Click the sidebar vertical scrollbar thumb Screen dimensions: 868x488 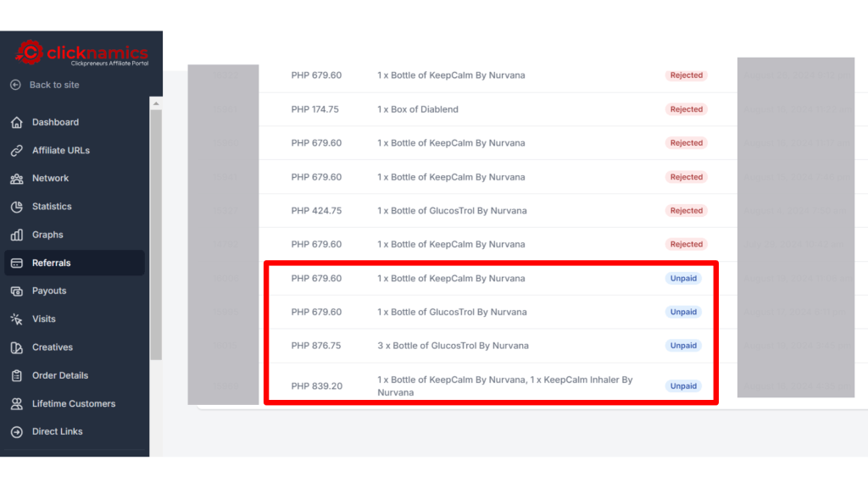[156, 235]
